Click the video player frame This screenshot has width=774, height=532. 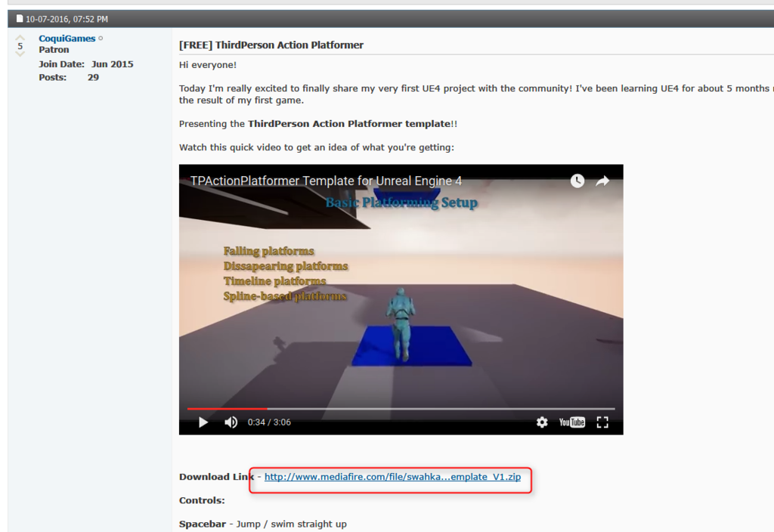[401, 299]
